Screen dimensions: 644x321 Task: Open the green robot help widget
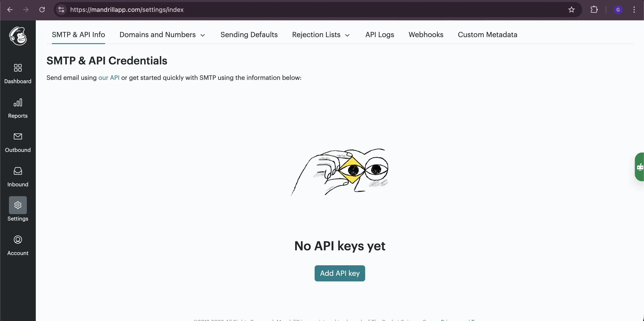[x=640, y=167]
